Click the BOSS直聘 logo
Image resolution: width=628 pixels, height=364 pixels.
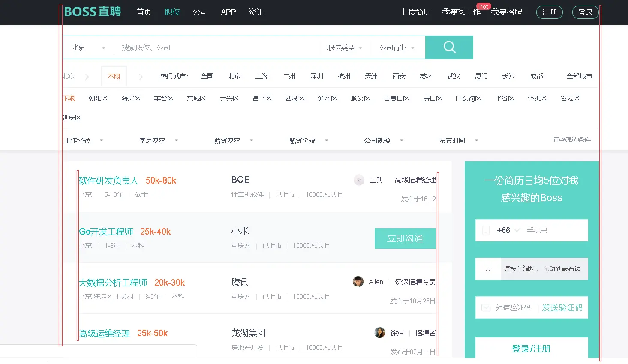point(93,12)
